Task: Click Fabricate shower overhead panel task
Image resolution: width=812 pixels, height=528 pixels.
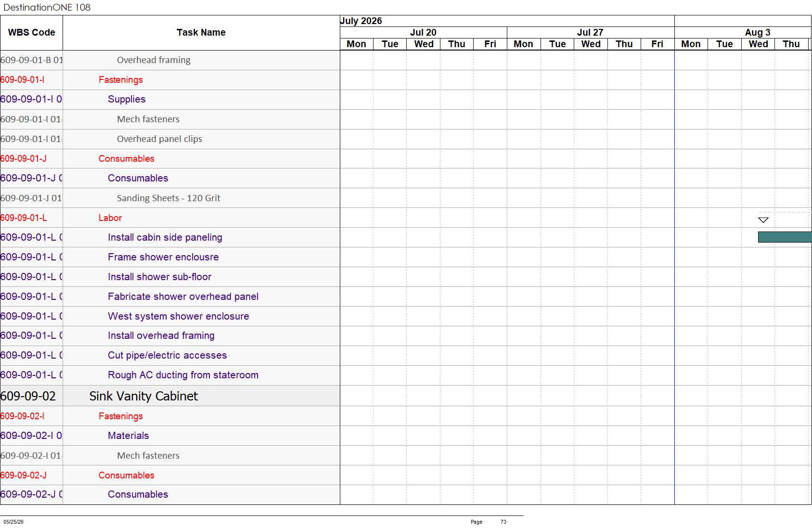Action: [x=183, y=296]
